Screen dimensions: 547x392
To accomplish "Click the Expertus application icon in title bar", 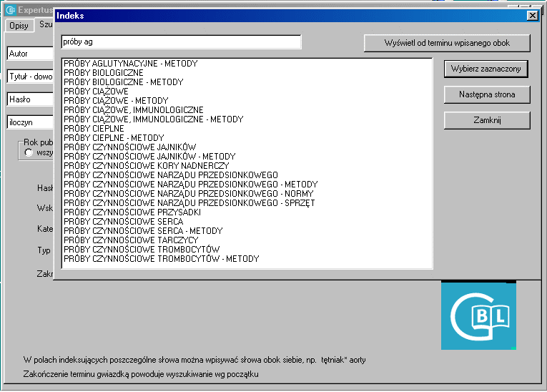I will tap(10, 9).
